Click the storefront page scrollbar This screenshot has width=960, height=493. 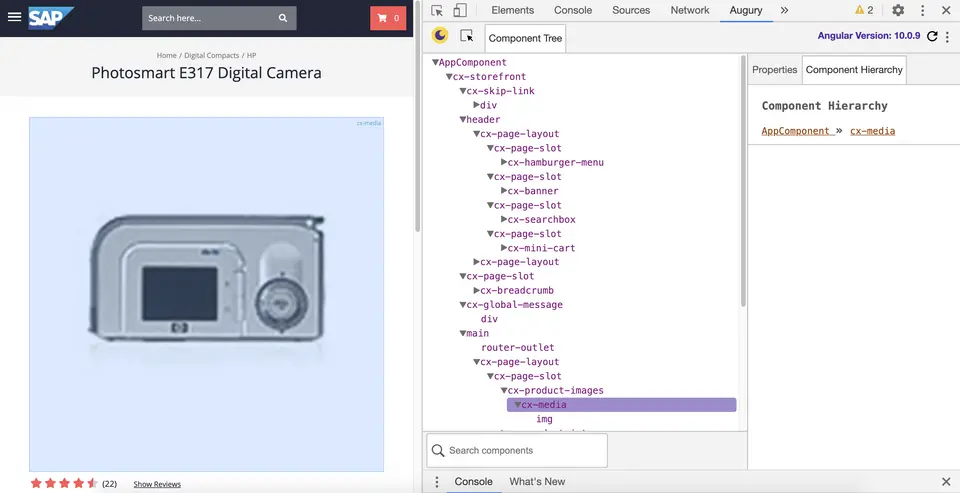pyautogui.click(x=418, y=116)
